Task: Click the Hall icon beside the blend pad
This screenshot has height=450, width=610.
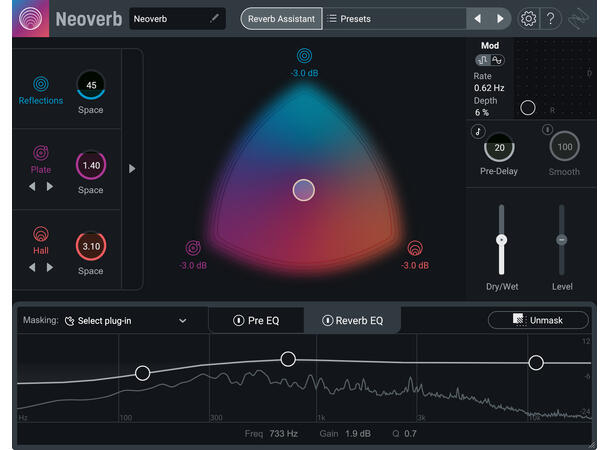Action: 415,248
